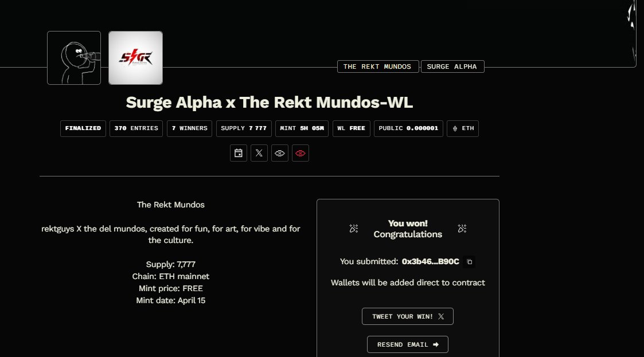Image resolution: width=644 pixels, height=357 pixels.
Task: Click 'Mint price: FREE' text
Action: [171, 288]
